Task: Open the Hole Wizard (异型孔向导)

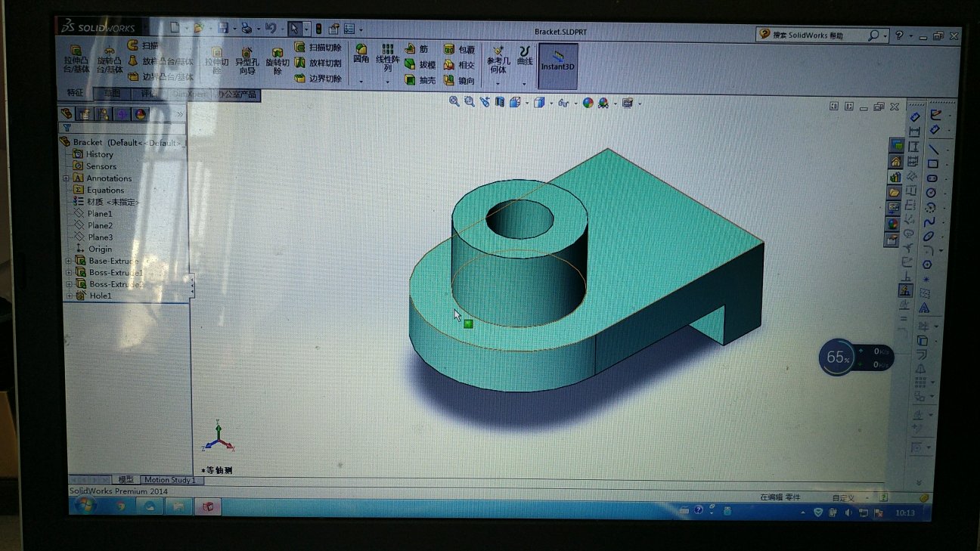Action: tap(247, 60)
